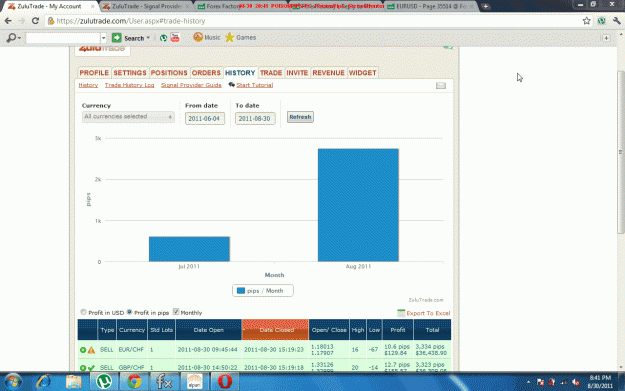
Task: Switch to ZuluTrade Signal Provider browser tab
Action: (145, 6)
